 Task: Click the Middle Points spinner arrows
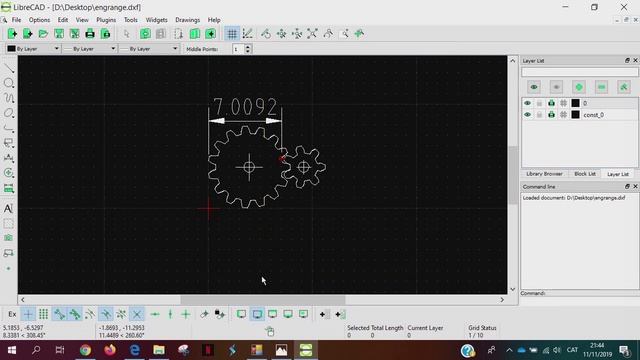pos(248,49)
